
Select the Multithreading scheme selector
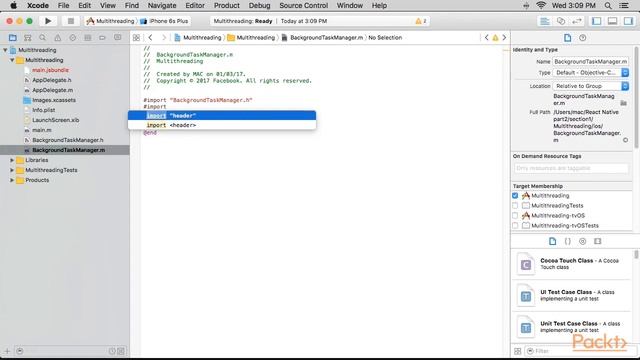111,21
